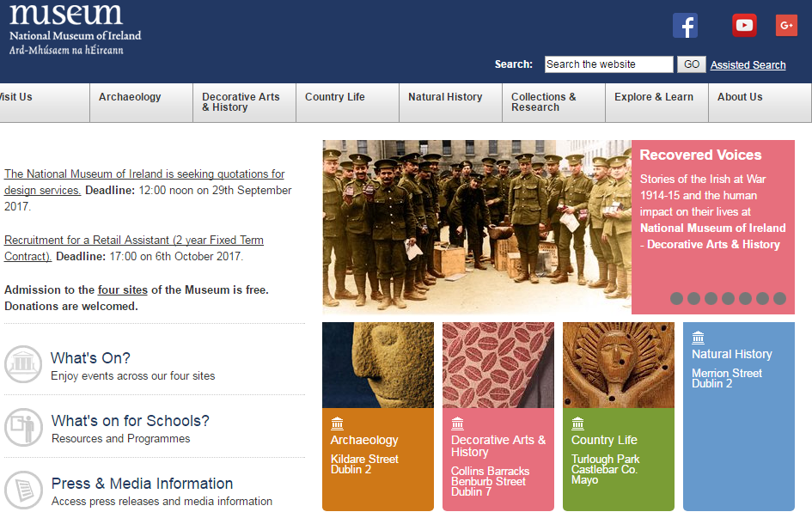Click 'Decorative Arts & History' card title
Image resolution: width=812 pixels, height=518 pixels.
pyautogui.click(x=498, y=446)
